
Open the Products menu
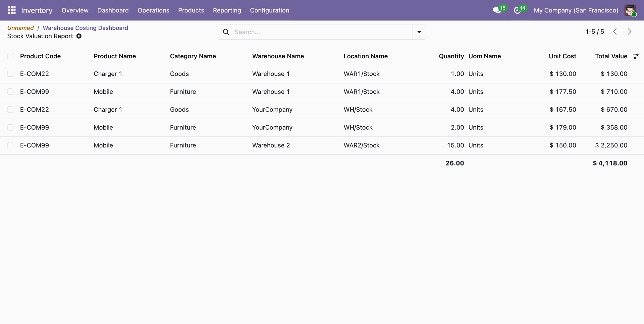(191, 10)
